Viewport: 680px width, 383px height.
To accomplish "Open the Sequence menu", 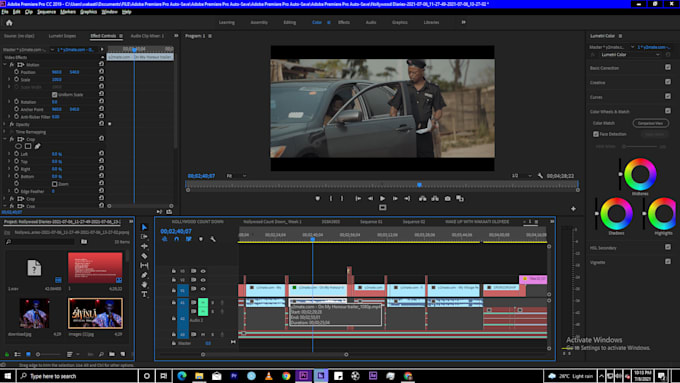I will (46, 12).
